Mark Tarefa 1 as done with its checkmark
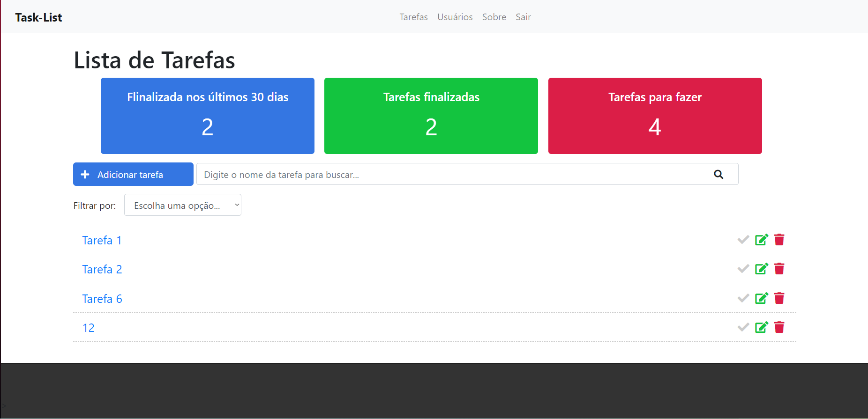This screenshot has width=868, height=419. [x=743, y=240]
